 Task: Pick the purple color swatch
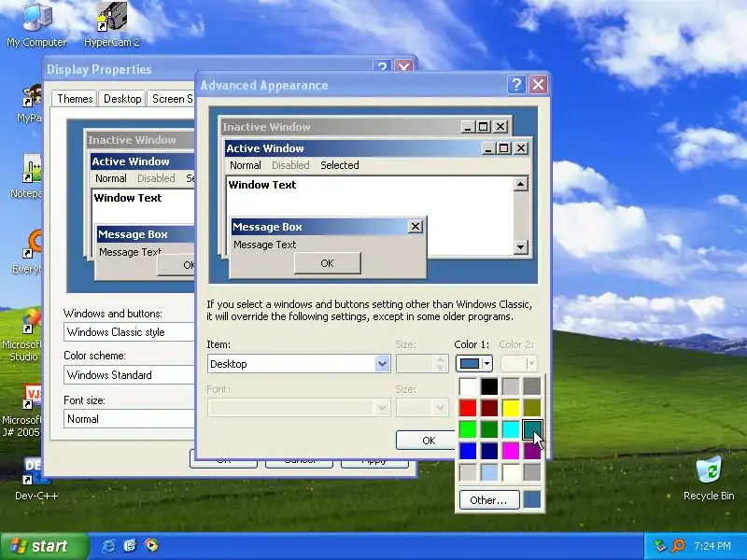(532, 451)
